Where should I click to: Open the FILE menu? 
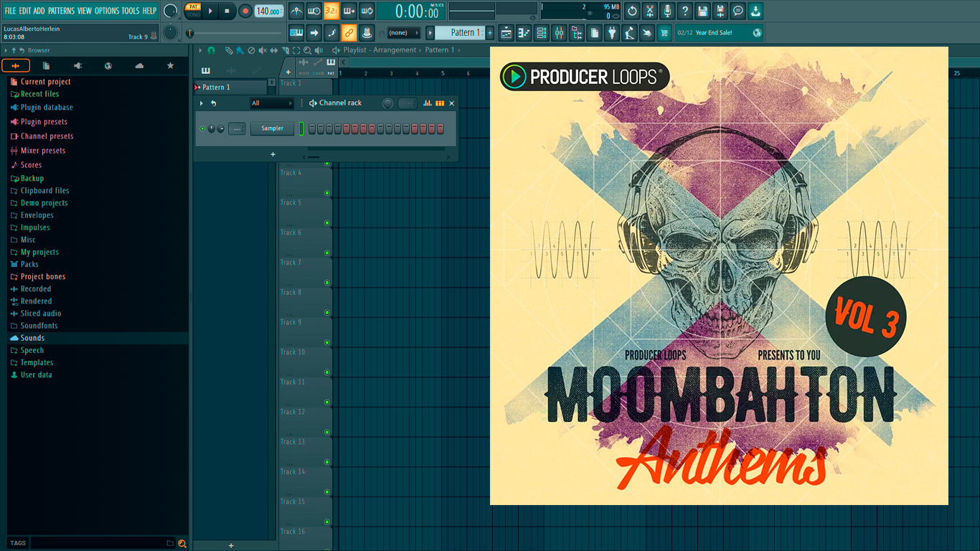10,11
